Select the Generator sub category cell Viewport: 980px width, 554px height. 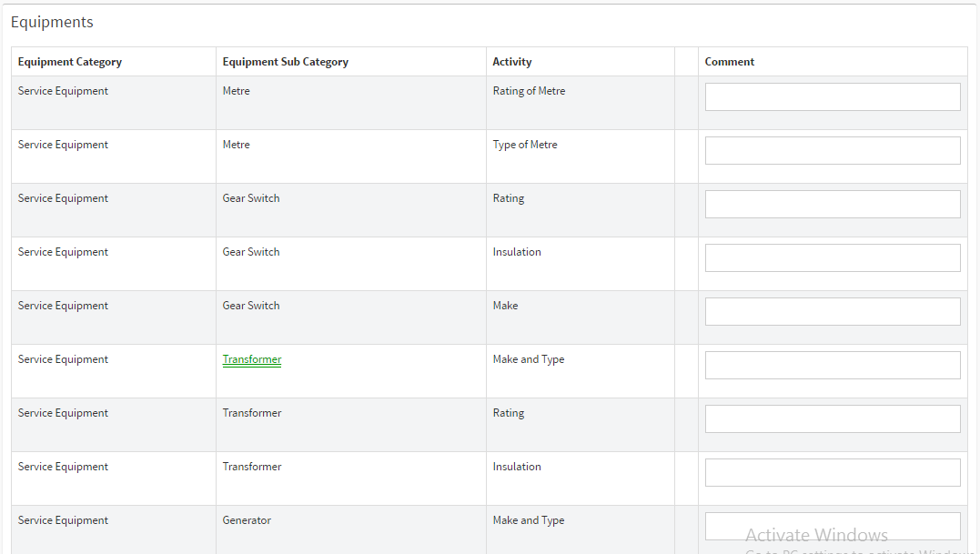coord(247,520)
